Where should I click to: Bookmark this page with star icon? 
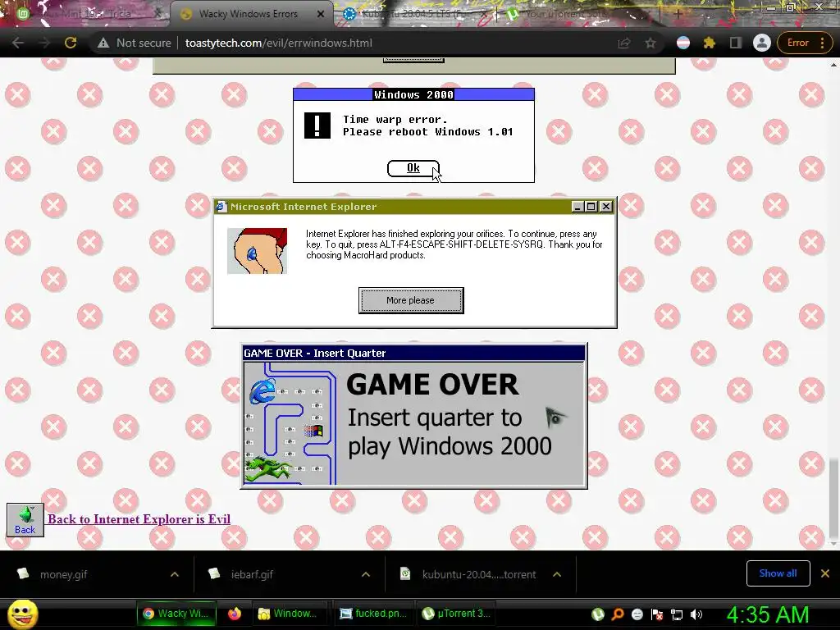point(651,43)
